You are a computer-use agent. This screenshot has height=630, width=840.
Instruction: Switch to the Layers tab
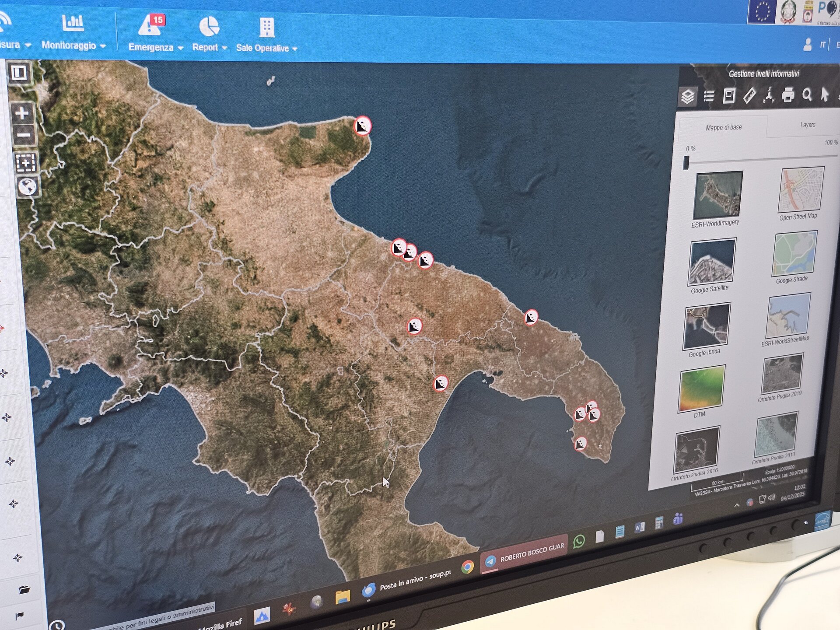808,125
